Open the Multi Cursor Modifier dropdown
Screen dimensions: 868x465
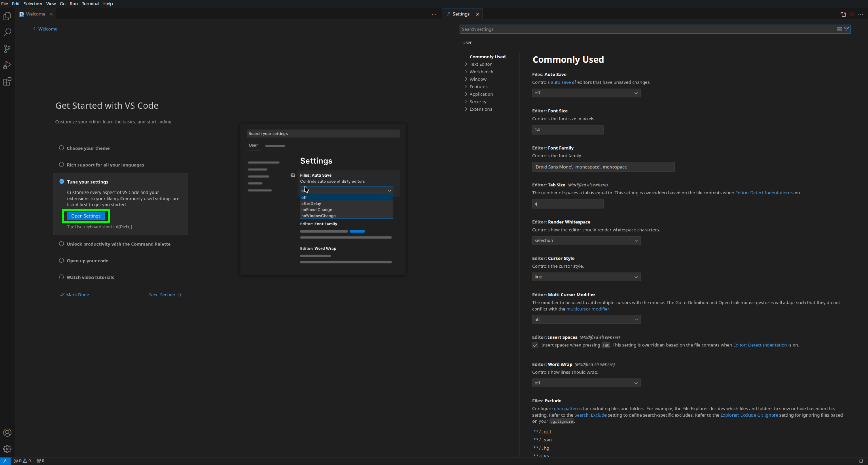pyautogui.click(x=586, y=319)
